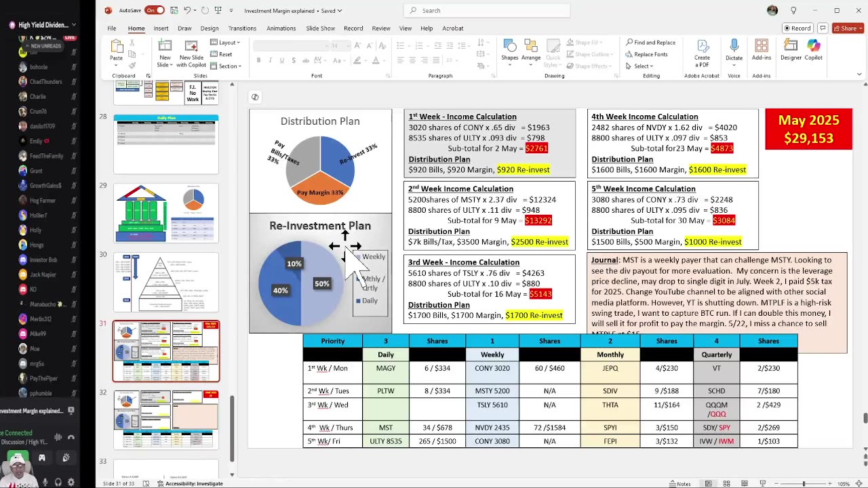Apply Bold formatting
The width and height of the screenshot is (868, 488).
coord(258,60)
